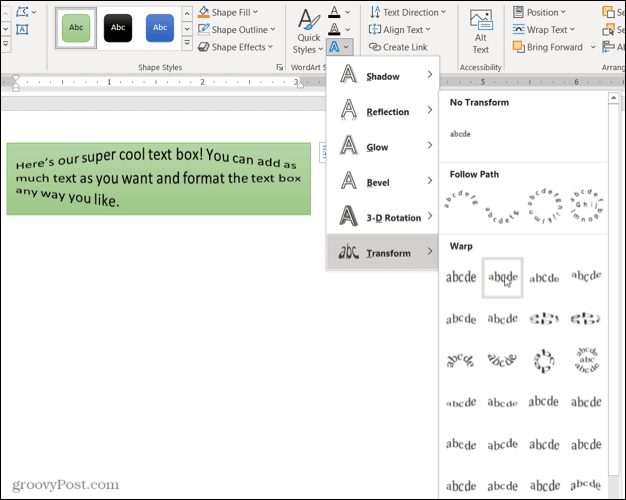The image size is (626, 500).
Task: Click the Edit Shape icon
Action: [x=22, y=12]
